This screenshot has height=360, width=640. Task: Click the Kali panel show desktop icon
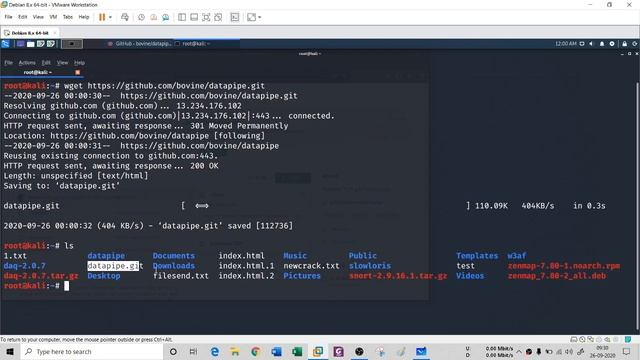tap(20, 44)
